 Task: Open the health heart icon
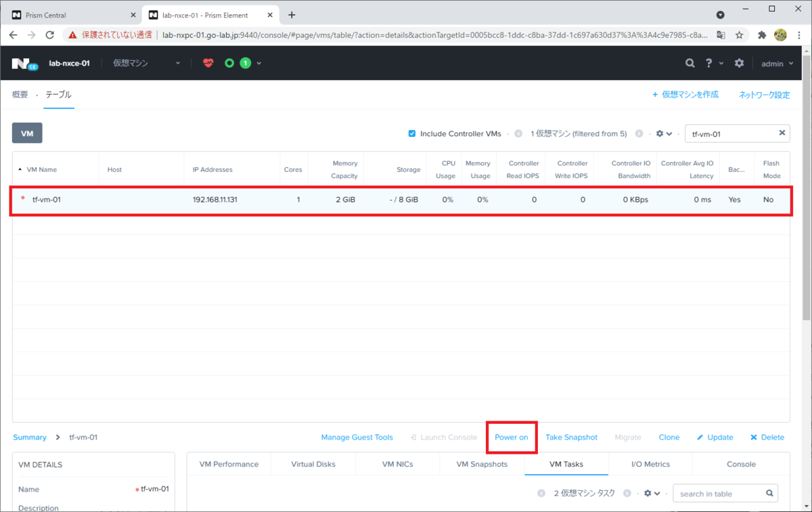[208, 63]
